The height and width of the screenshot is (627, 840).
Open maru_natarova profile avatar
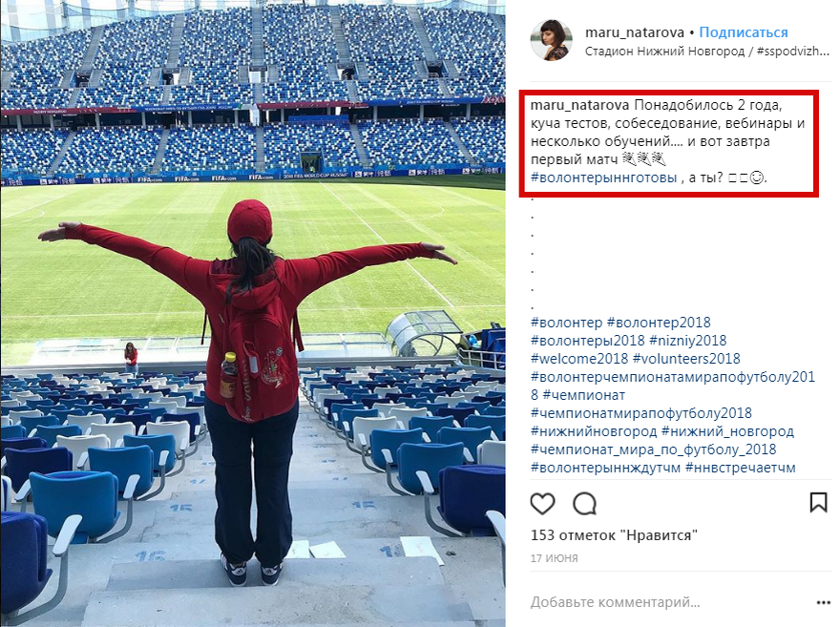(x=552, y=40)
